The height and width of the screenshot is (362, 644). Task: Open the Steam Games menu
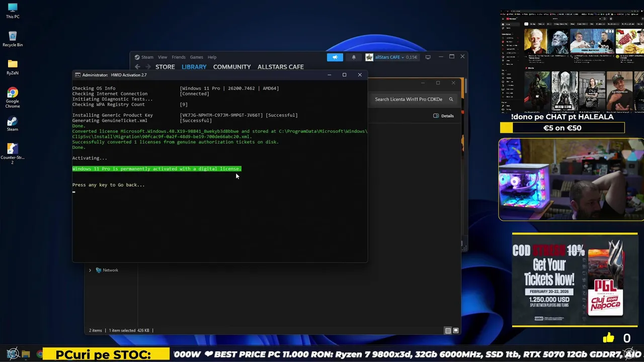point(196,57)
